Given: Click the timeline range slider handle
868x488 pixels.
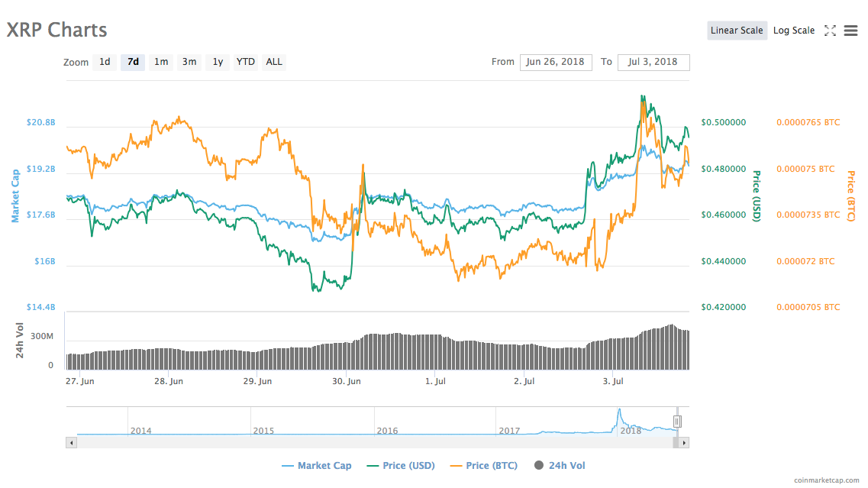Looking at the screenshot, I should (x=678, y=421).
